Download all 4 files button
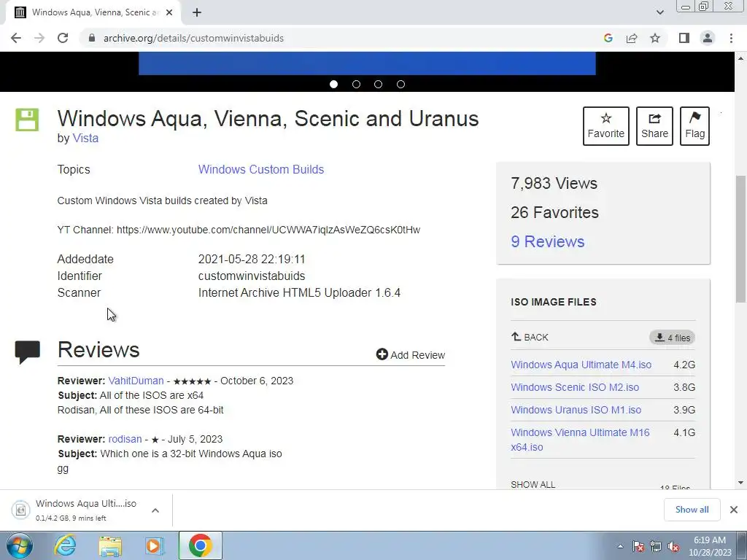747x560 pixels. (672, 338)
